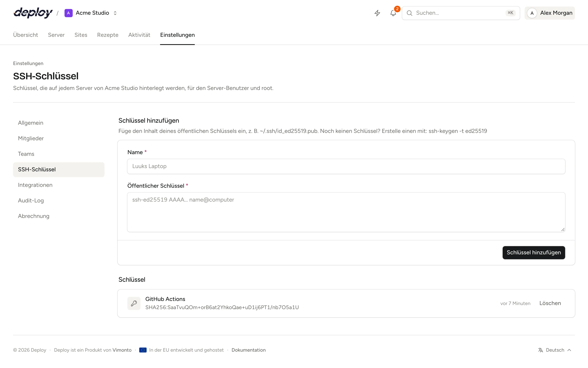This screenshot has width=588, height=368.
Task: Click the magnifier icon in search
Action: pyautogui.click(x=409, y=13)
